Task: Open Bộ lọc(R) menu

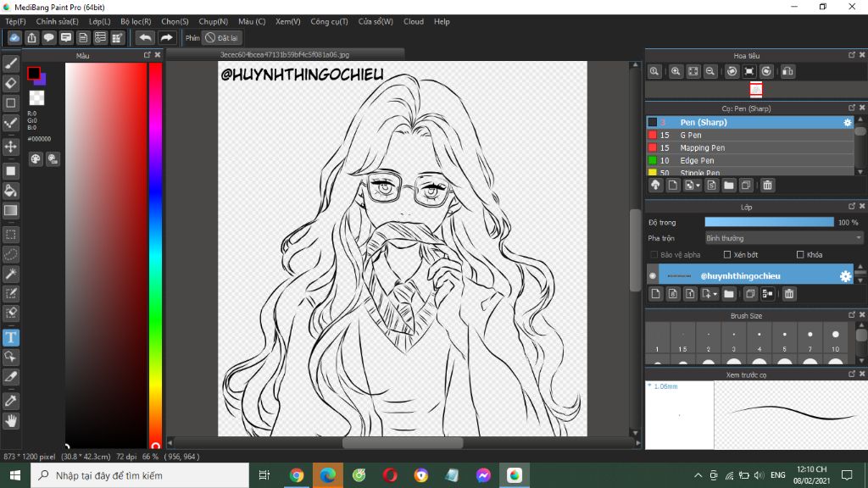Action: [136, 21]
